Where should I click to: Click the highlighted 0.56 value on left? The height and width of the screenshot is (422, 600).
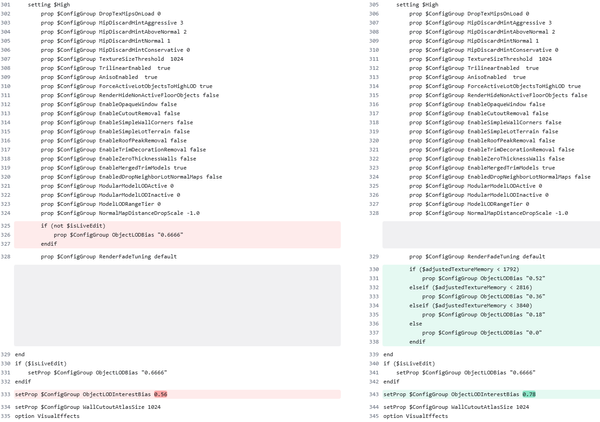[160, 395]
